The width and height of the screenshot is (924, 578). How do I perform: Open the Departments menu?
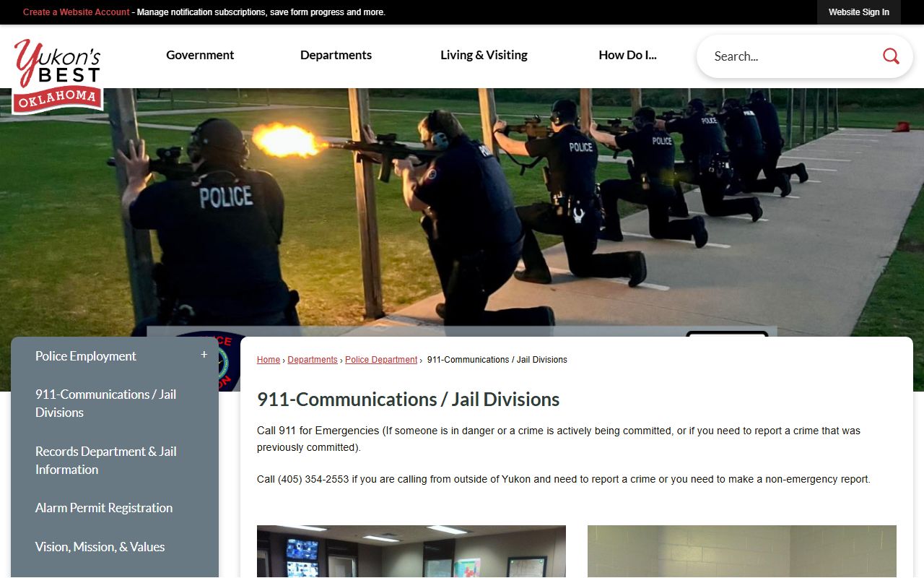(336, 55)
